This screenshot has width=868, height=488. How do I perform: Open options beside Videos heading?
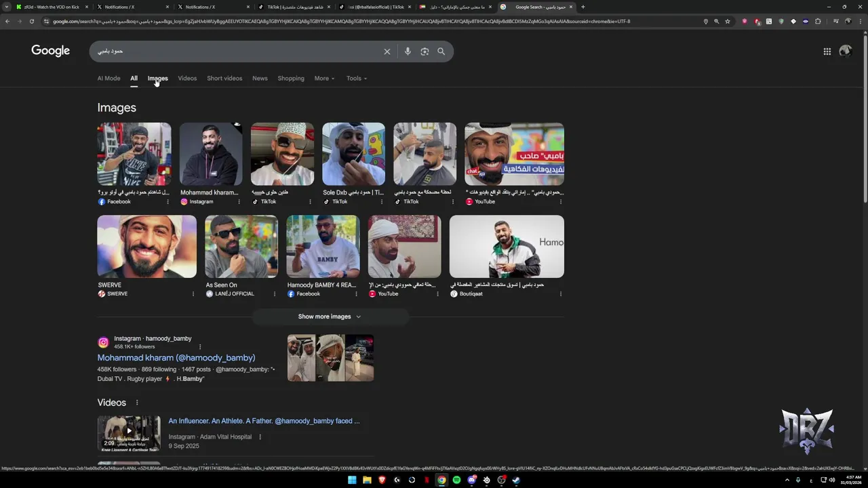[x=137, y=403]
